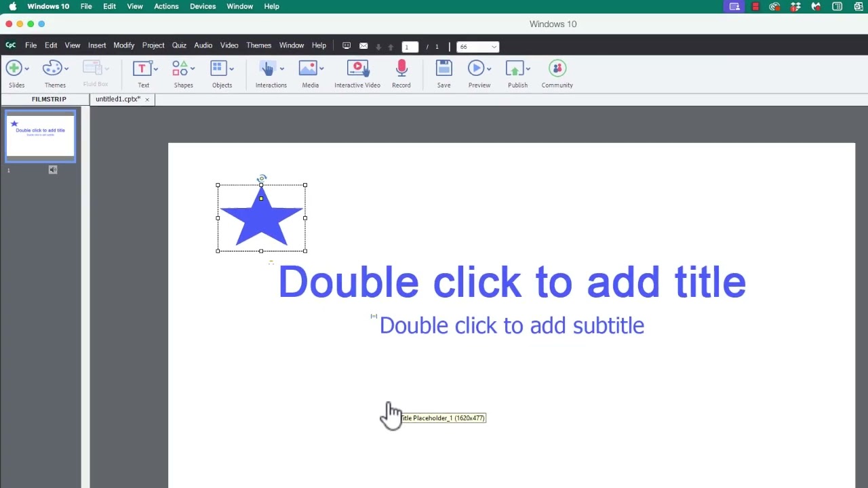Click the audio speaker icon under slide thumbnail
Image resolution: width=868 pixels, height=488 pixels.
53,170
